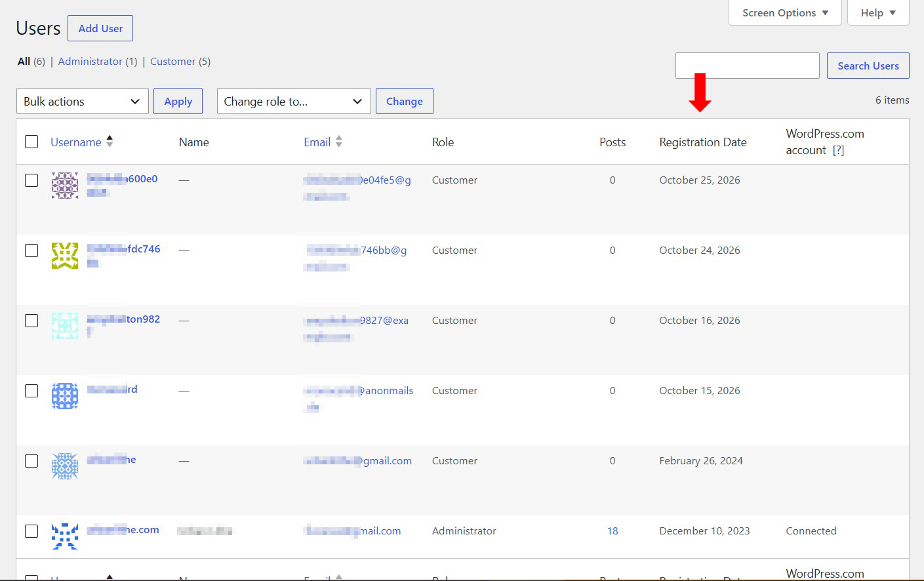Click avatar of February 26, 2024 user
The image size is (924, 581).
point(65,466)
